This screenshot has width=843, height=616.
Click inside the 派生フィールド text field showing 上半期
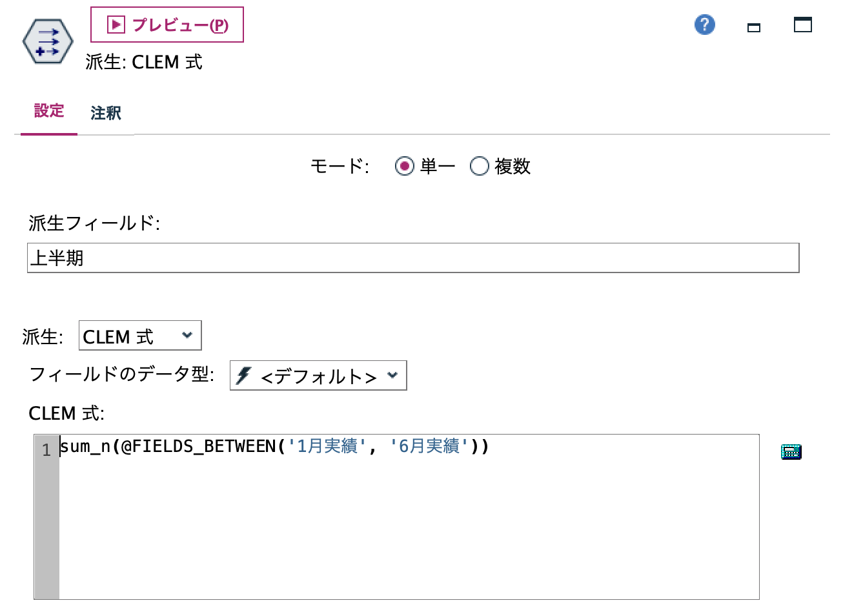point(258,258)
